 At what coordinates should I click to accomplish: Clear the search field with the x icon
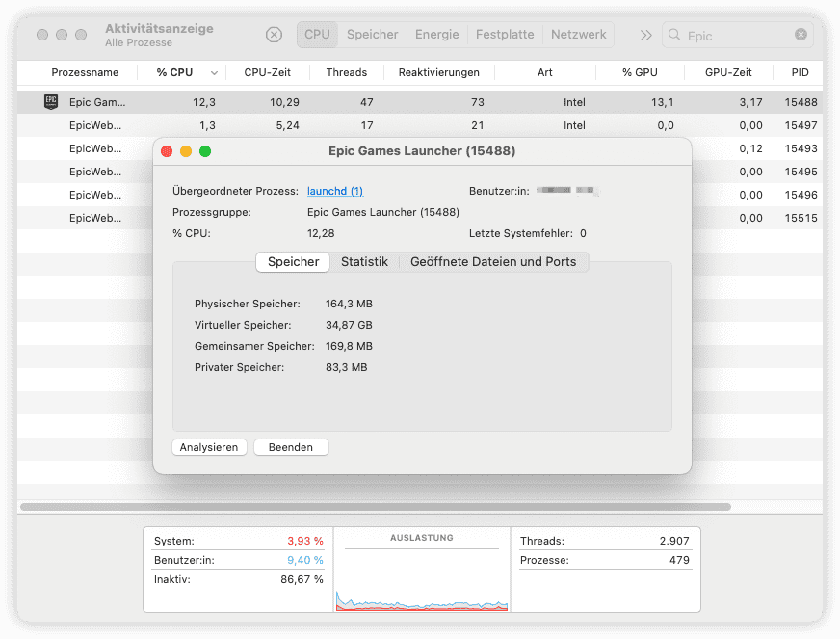click(x=801, y=35)
